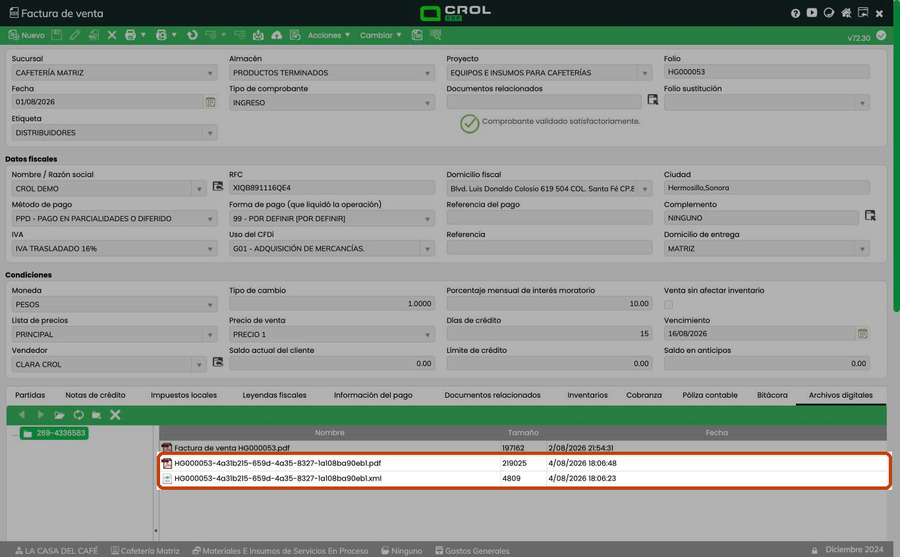Viewport: 900px width, 557px height.
Task: Click the copy document icon after Cambiar
Action: point(417,35)
